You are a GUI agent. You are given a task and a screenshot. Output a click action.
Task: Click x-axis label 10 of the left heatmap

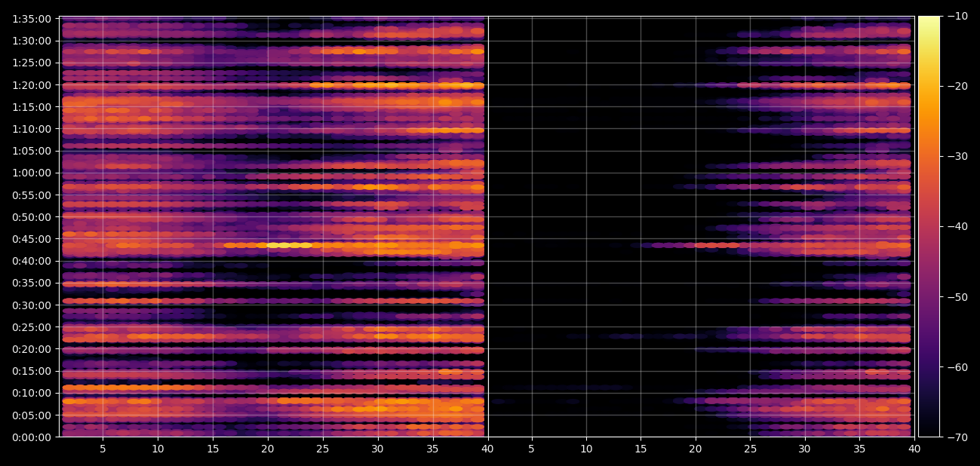(x=158, y=449)
